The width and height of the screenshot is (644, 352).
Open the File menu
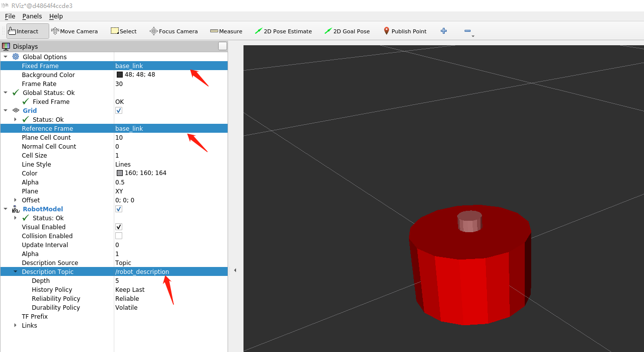coord(10,16)
